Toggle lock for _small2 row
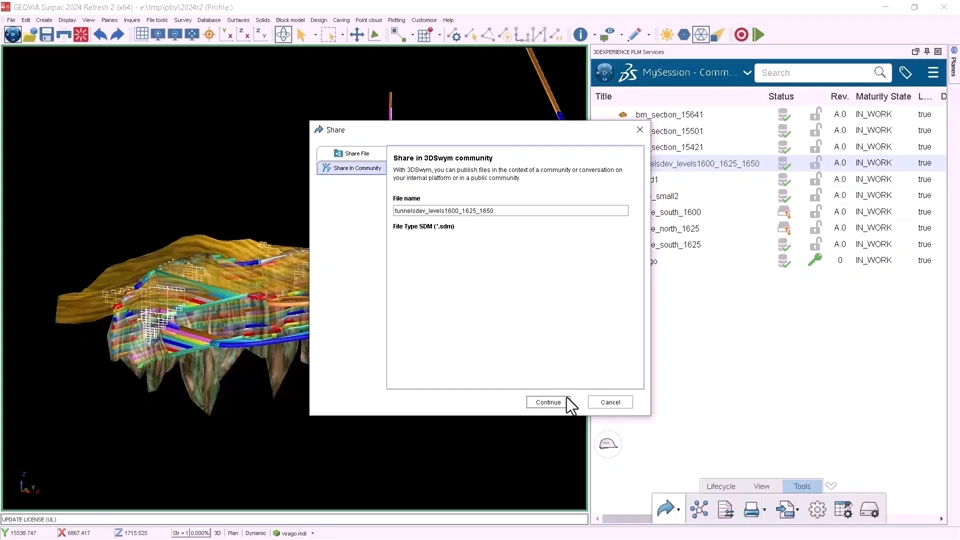 [x=816, y=195]
